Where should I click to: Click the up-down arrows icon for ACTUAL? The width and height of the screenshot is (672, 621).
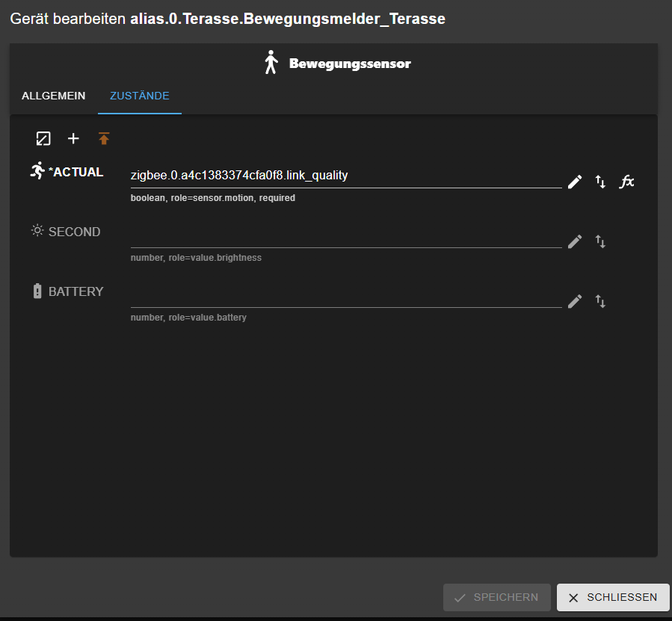600,182
